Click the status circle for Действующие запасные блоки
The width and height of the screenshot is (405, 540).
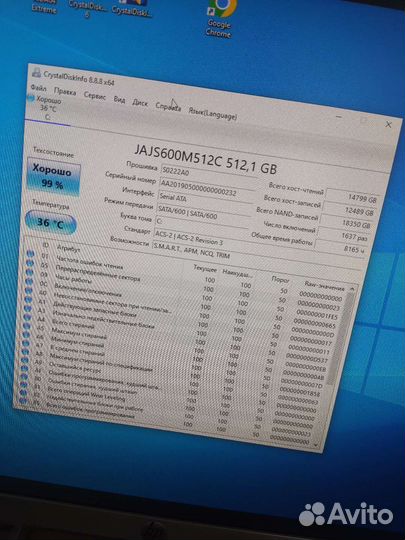pos(28,299)
